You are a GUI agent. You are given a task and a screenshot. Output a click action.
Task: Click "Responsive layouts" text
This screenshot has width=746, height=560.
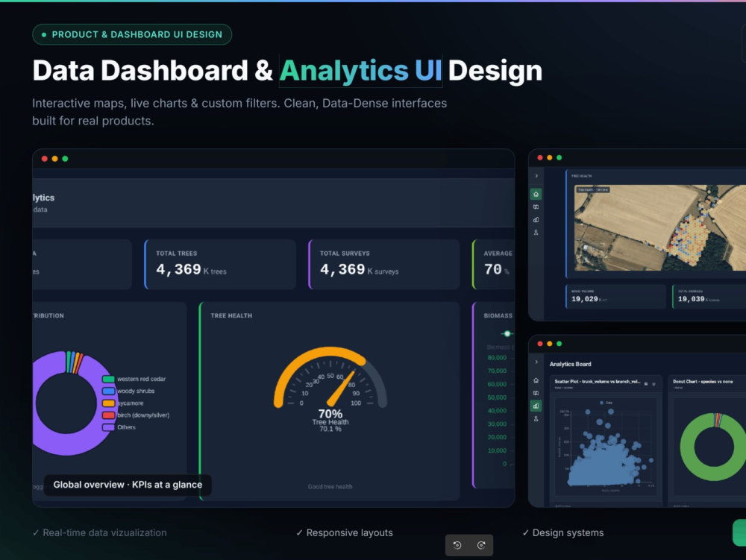point(350,533)
